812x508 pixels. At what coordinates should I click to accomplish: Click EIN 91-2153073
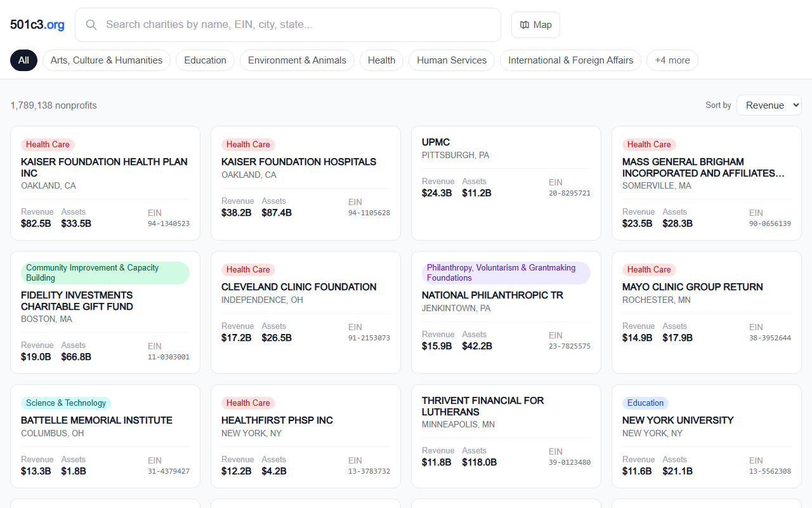pyautogui.click(x=369, y=338)
